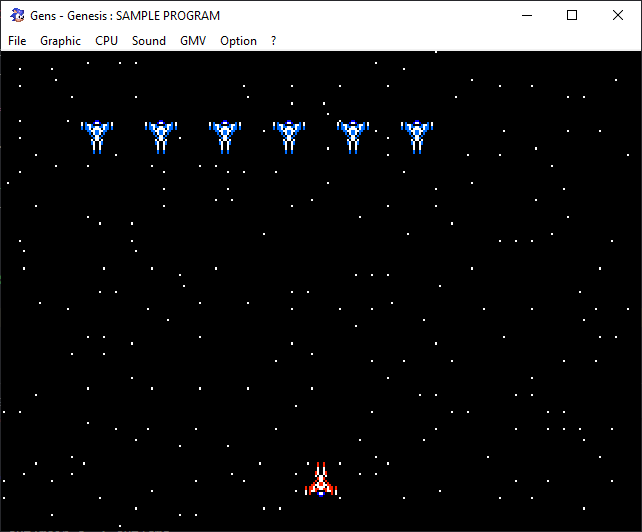642x532 pixels.
Task: Click the second blue enemy ship from left
Action: point(161,137)
